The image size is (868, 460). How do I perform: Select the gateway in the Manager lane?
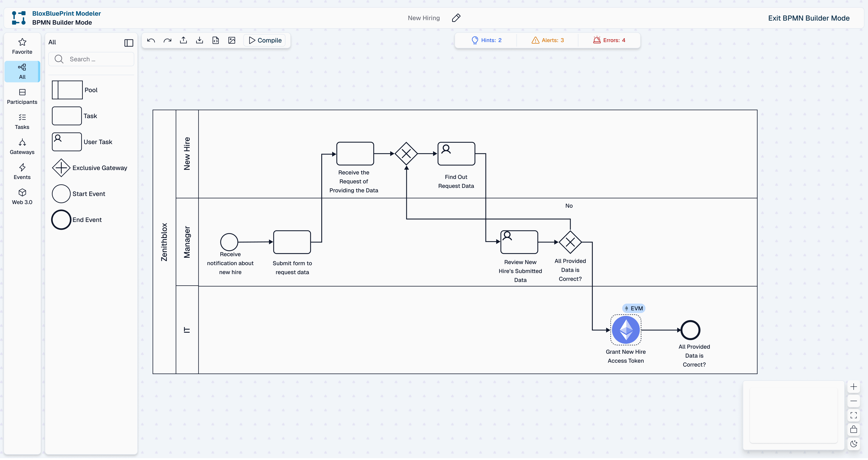coord(570,242)
